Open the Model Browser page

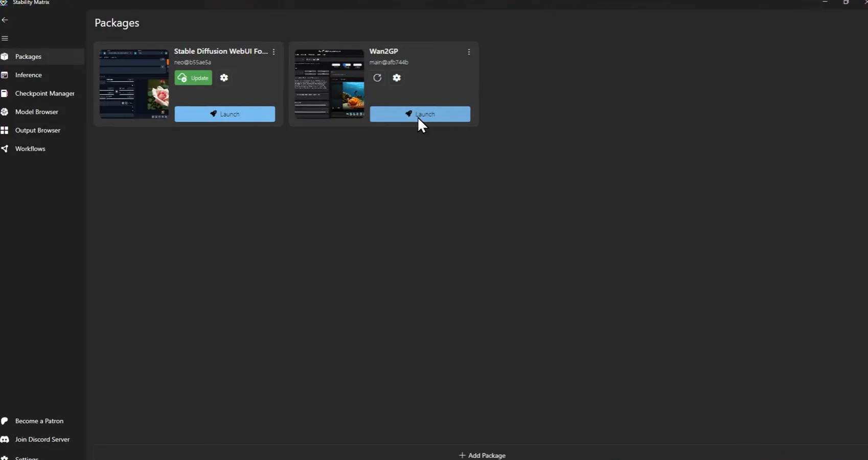(42, 112)
